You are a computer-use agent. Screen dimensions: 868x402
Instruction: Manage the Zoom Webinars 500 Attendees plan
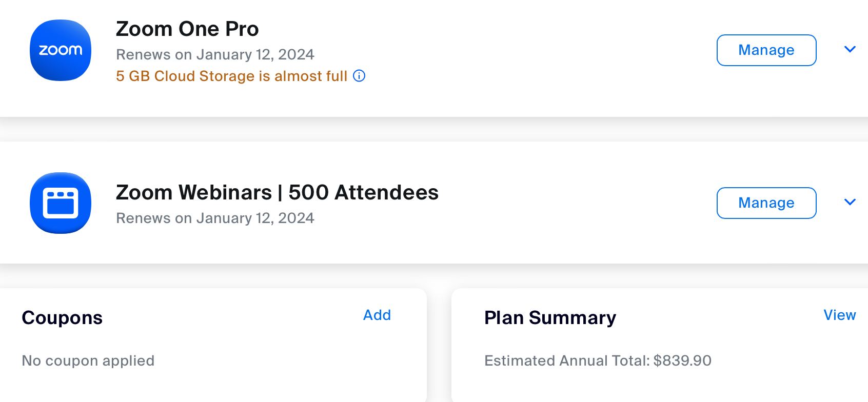click(x=766, y=203)
